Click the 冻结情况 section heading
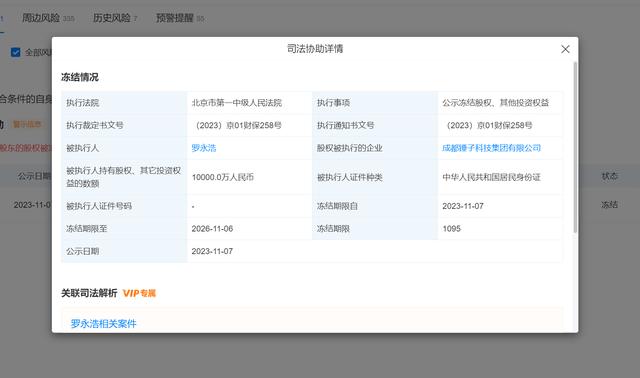The width and height of the screenshot is (640, 378). (x=80, y=77)
